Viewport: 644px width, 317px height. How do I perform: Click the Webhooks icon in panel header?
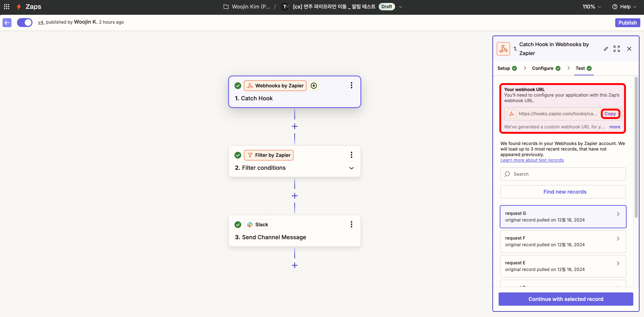pyautogui.click(x=503, y=49)
